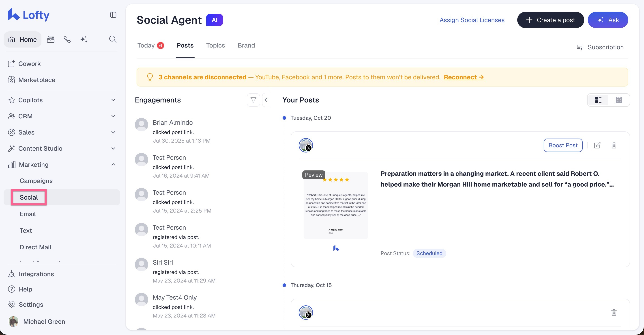Expand the Copilots menu
644x335 pixels.
113,100
